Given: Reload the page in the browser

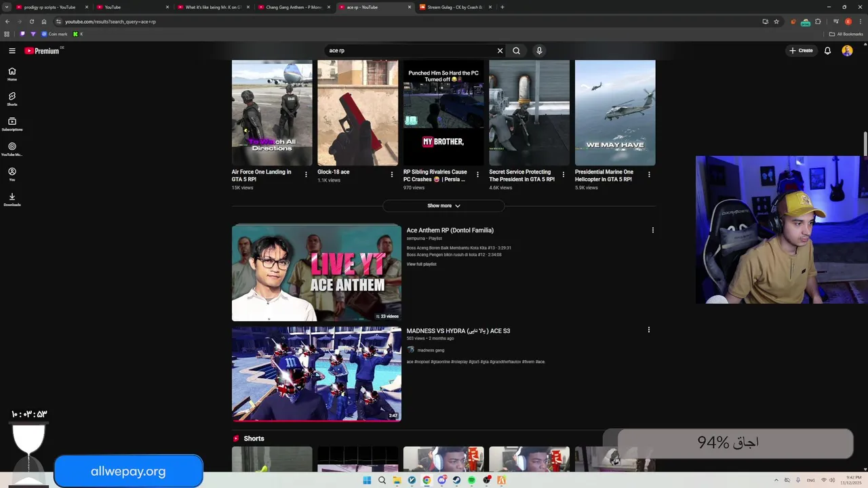Looking at the screenshot, I should (31, 22).
